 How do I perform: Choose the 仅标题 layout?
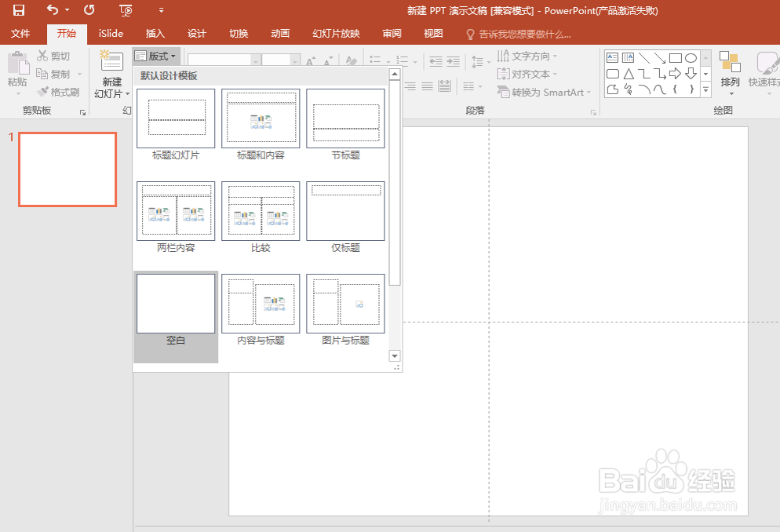pos(346,211)
